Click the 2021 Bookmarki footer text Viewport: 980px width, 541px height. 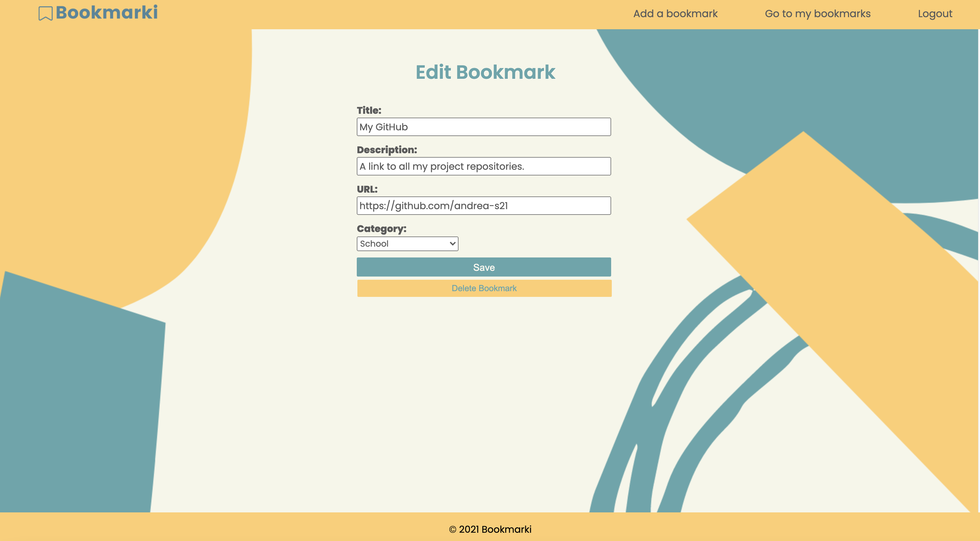[490, 529]
